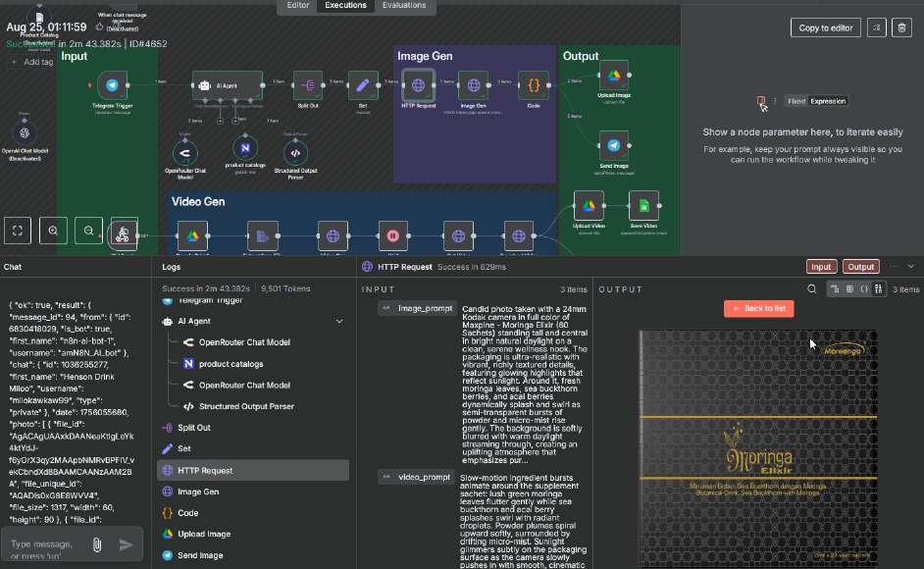This screenshot has width=924, height=569.
Task: Select the Send Image Telegram node
Action: tap(613, 145)
